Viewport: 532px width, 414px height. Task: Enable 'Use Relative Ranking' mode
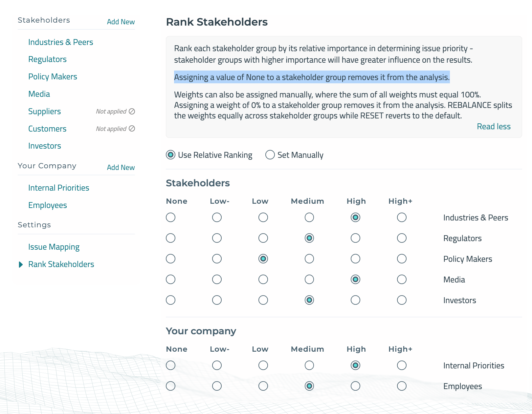click(x=170, y=155)
